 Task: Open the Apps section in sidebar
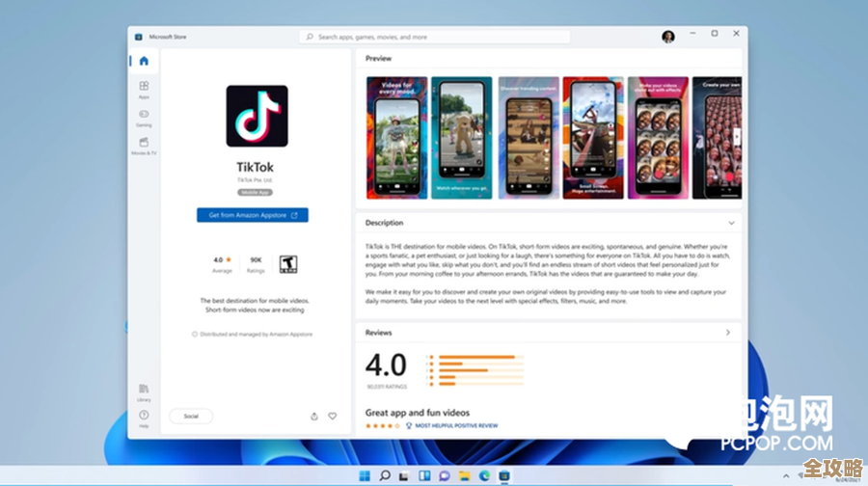click(x=144, y=89)
